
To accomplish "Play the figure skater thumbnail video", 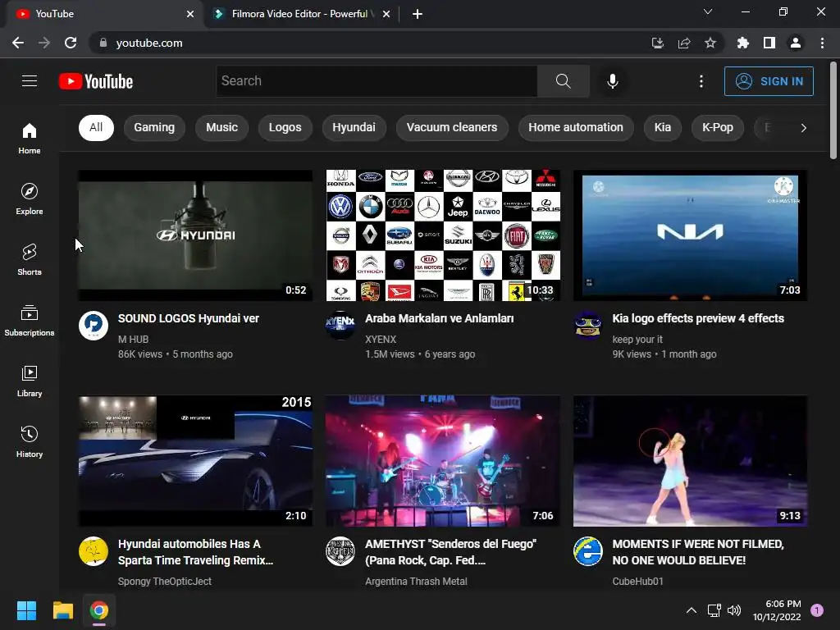I will tap(690, 461).
